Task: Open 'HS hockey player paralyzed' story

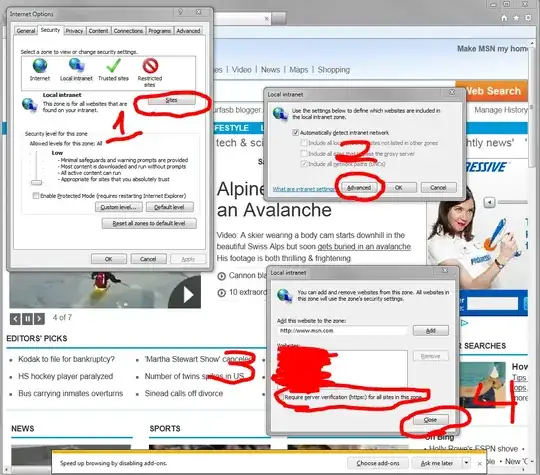Action: [x=65, y=376]
